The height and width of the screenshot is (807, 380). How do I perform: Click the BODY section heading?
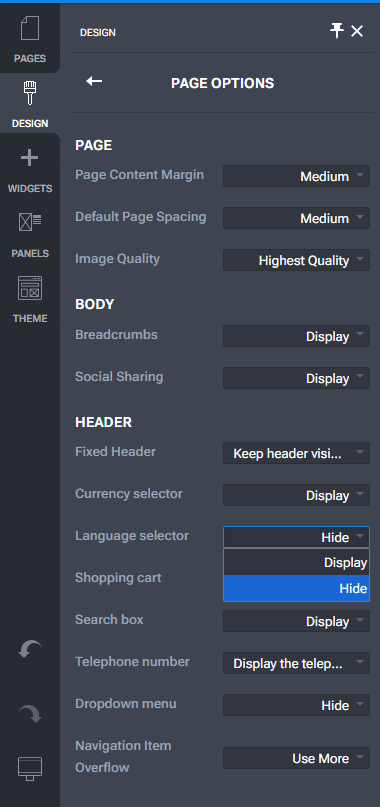95,304
